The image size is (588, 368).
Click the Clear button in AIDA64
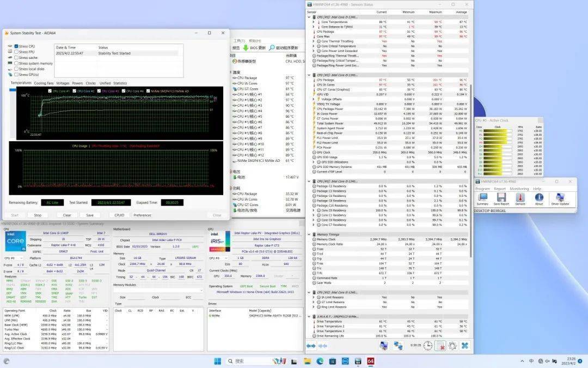67,215
